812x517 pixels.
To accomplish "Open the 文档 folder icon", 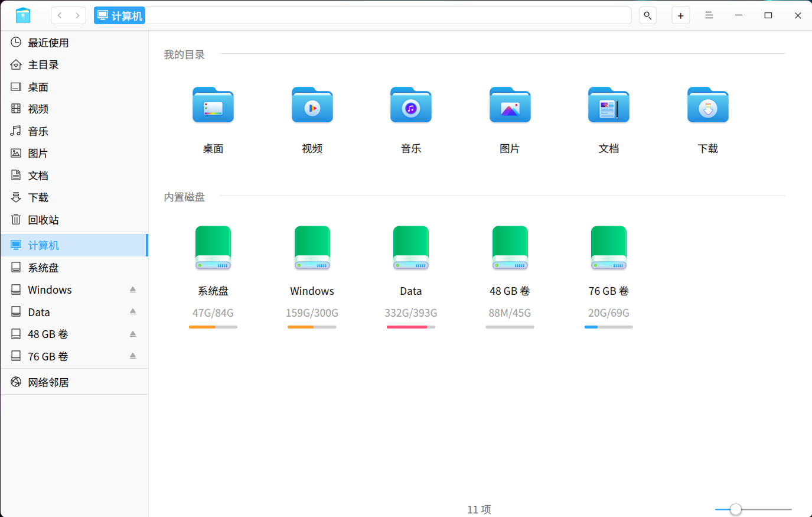I will pos(609,105).
